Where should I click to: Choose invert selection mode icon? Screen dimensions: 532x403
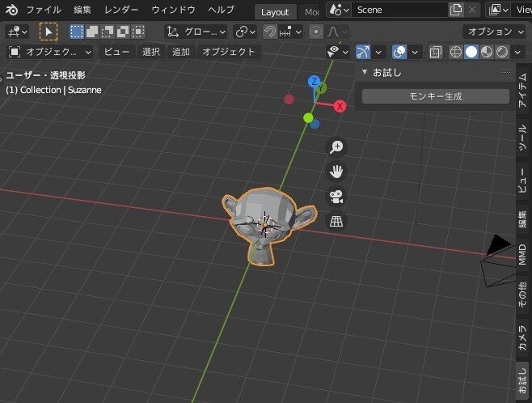(122, 32)
